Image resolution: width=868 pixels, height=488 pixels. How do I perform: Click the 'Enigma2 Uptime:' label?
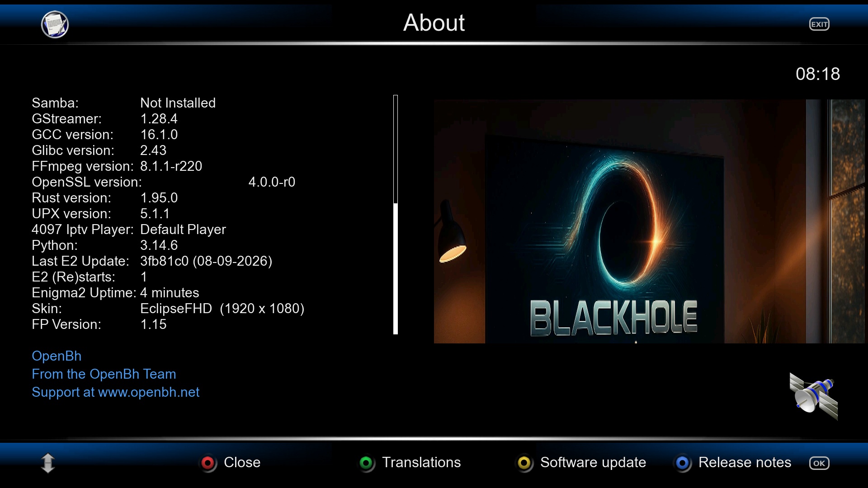84,293
